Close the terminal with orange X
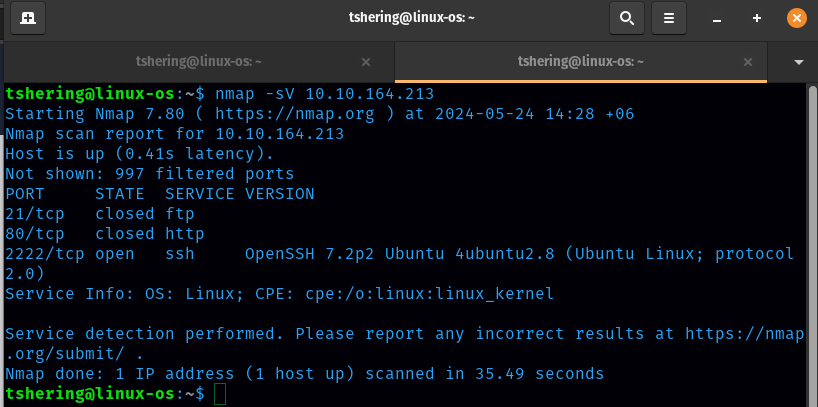Screen dimensions: 818x407 [x=797, y=18]
